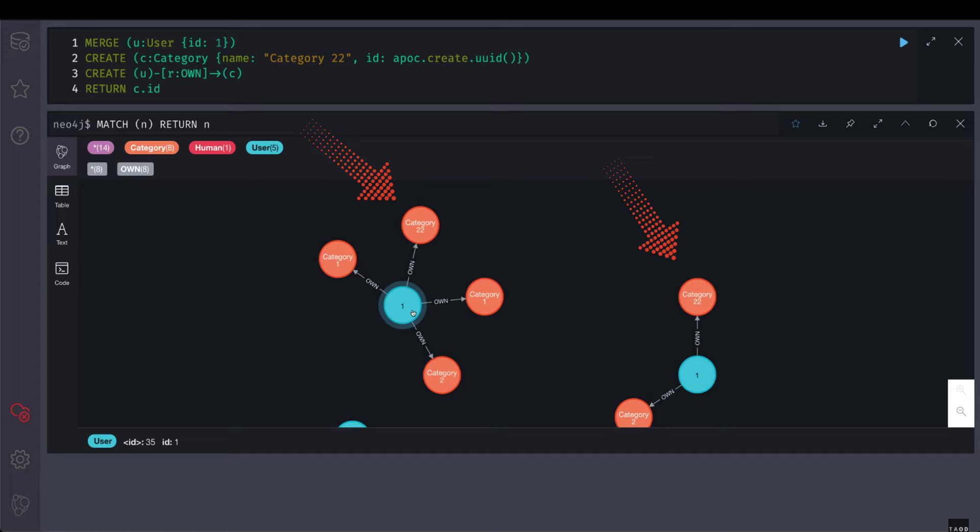The image size is (980, 532).
Task: Click the 'MATCH (n) RETURN n' frame query text
Action: point(153,125)
